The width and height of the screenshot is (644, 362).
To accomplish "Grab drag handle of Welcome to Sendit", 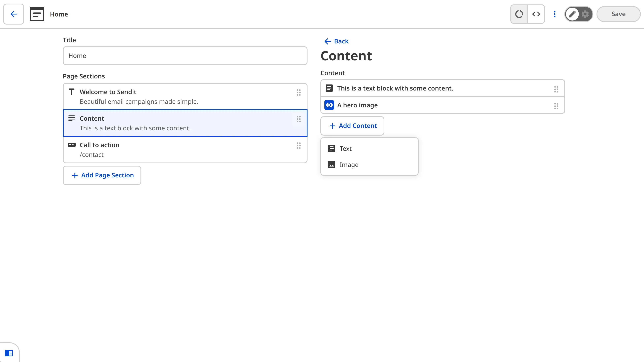I will (298, 93).
